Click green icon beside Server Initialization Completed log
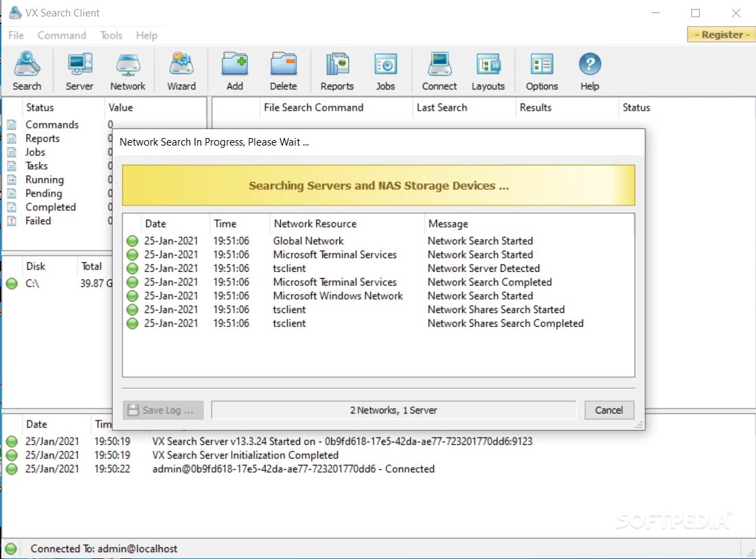The width and height of the screenshot is (756, 559). (x=12, y=455)
